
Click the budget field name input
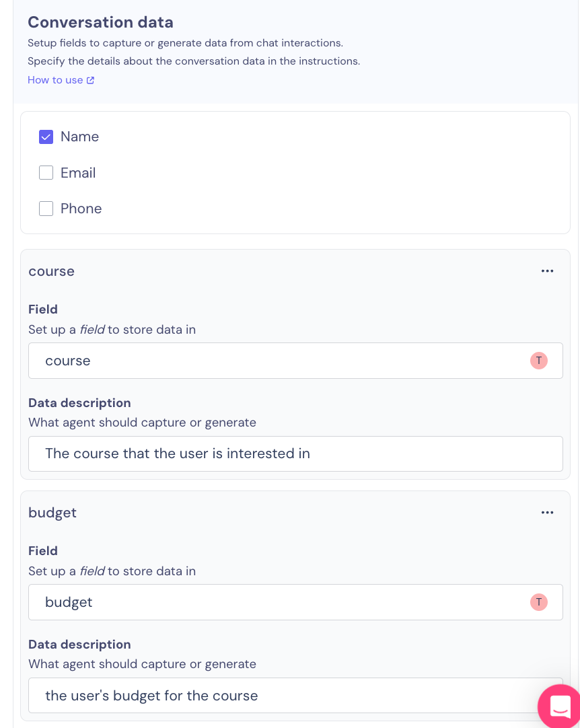[295, 602]
